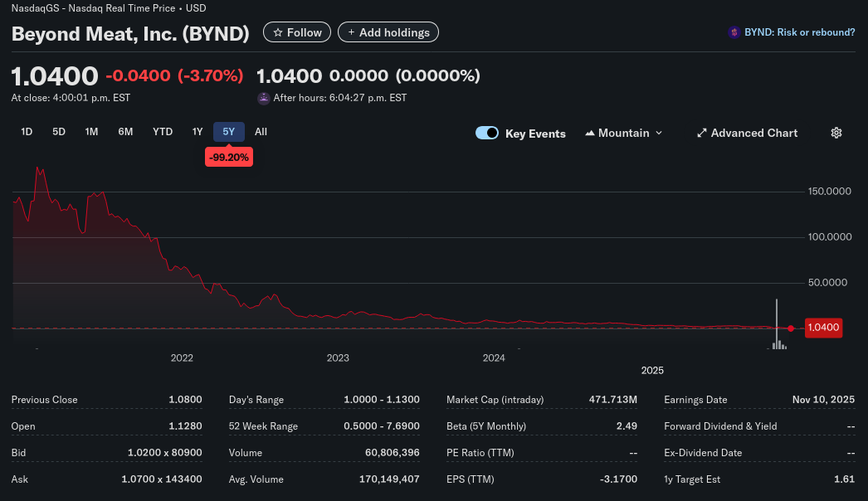Click the tall volume spike bar
The image size is (868, 501).
tap(777, 323)
